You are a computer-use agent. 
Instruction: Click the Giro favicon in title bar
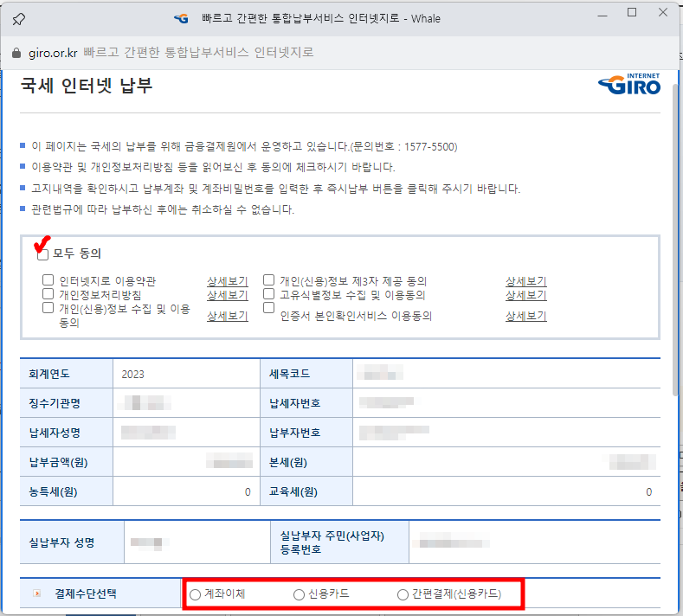[x=181, y=19]
